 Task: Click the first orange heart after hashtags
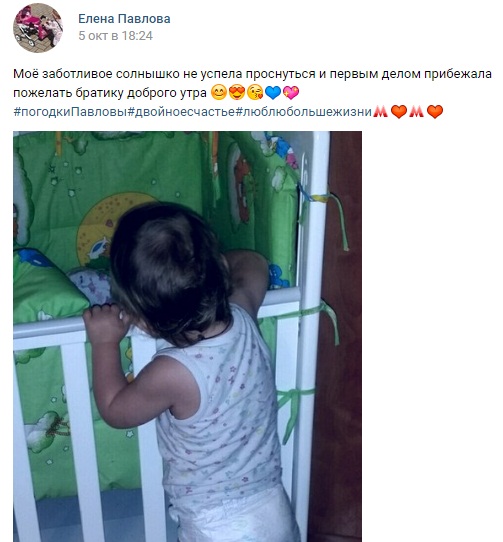[399, 112]
